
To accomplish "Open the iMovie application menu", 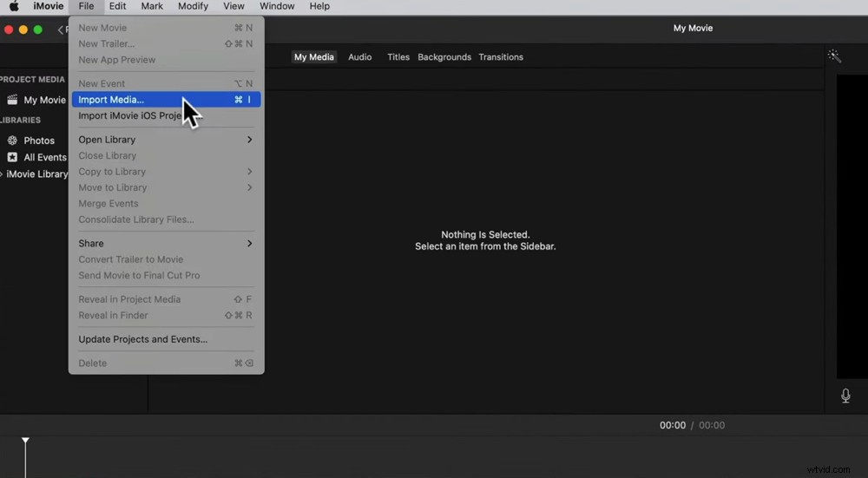I will click(x=48, y=6).
